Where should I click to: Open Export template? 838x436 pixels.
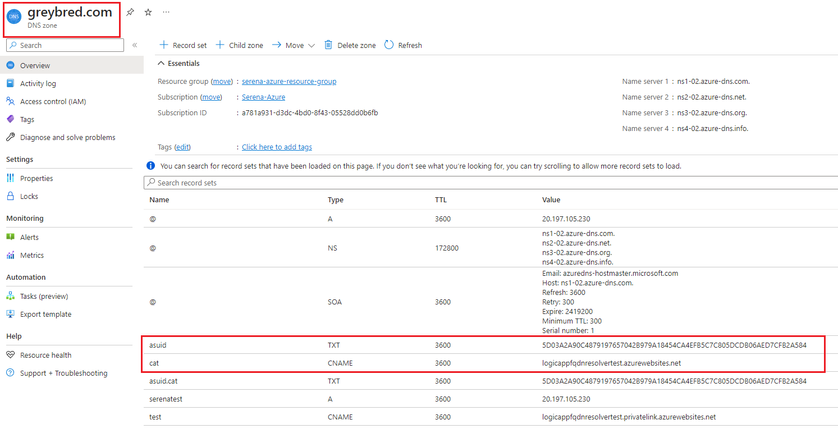[45, 314]
